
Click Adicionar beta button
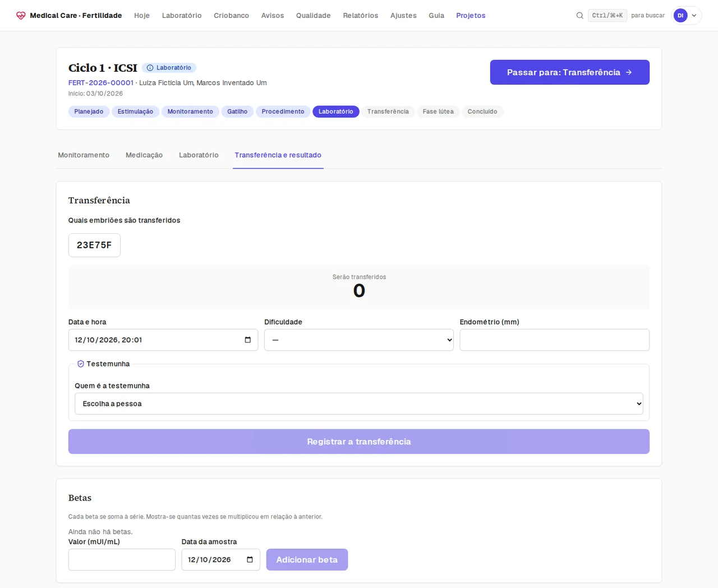307,559
